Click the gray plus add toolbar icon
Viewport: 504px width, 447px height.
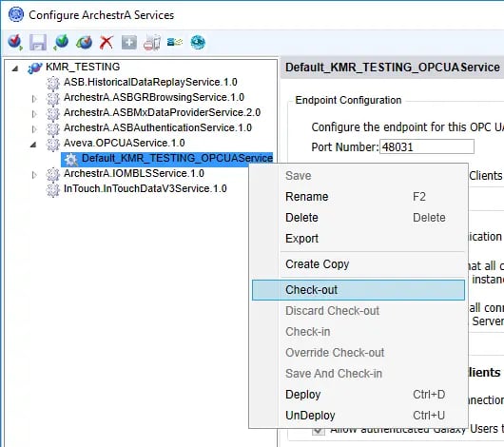pos(129,42)
